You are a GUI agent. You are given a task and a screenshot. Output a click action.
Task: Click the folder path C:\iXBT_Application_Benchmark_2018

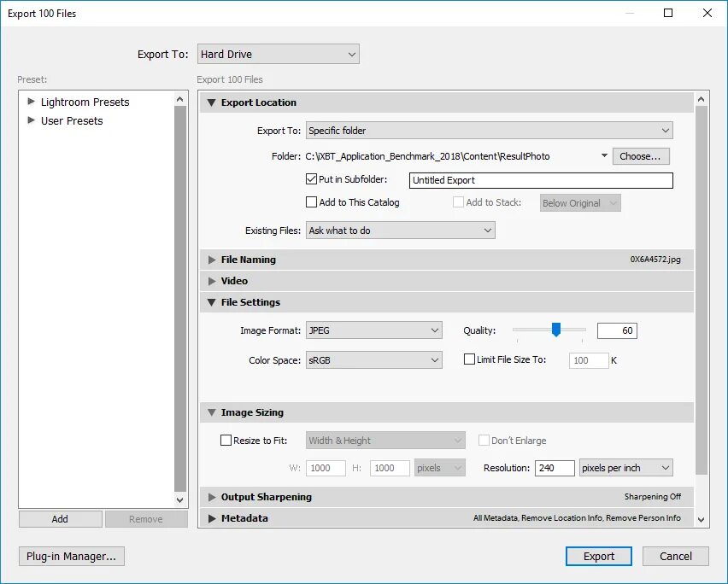coord(427,156)
